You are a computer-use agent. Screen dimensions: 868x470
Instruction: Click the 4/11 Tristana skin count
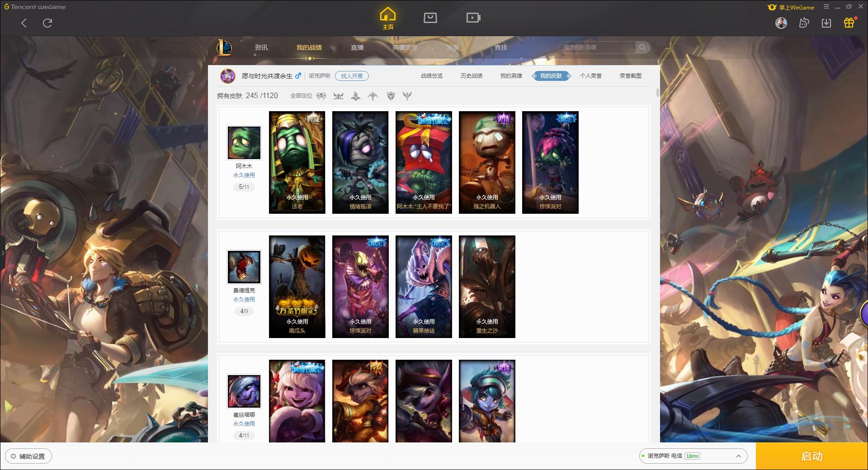click(x=244, y=435)
